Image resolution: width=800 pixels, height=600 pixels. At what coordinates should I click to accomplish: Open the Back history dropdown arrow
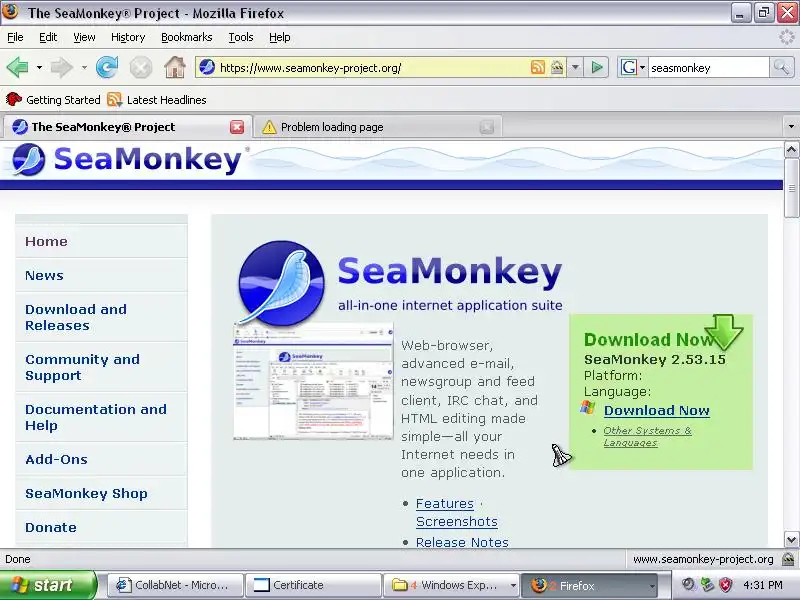click(x=39, y=67)
